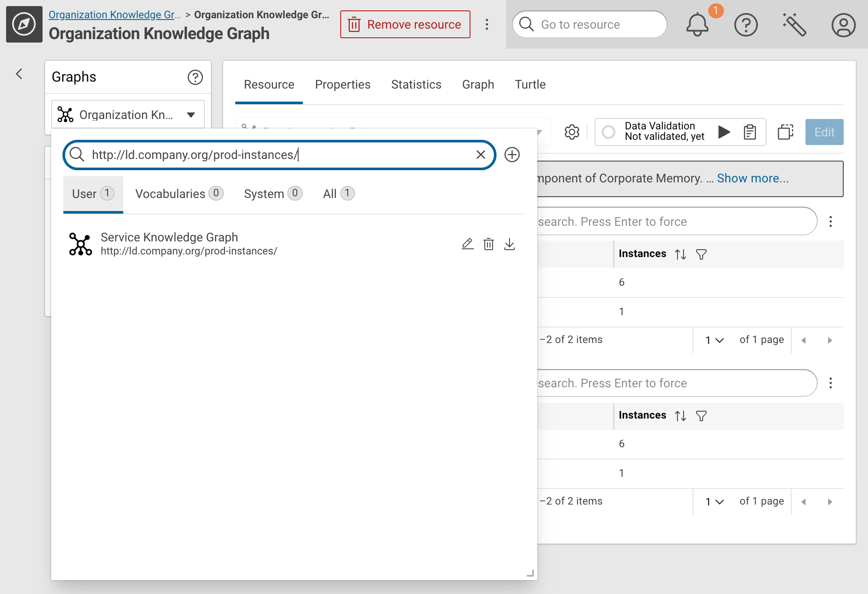Collapse sidebar with the back chevron
Viewport: 868px width, 594px height.
pyautogui.click(x=19, y=74)
